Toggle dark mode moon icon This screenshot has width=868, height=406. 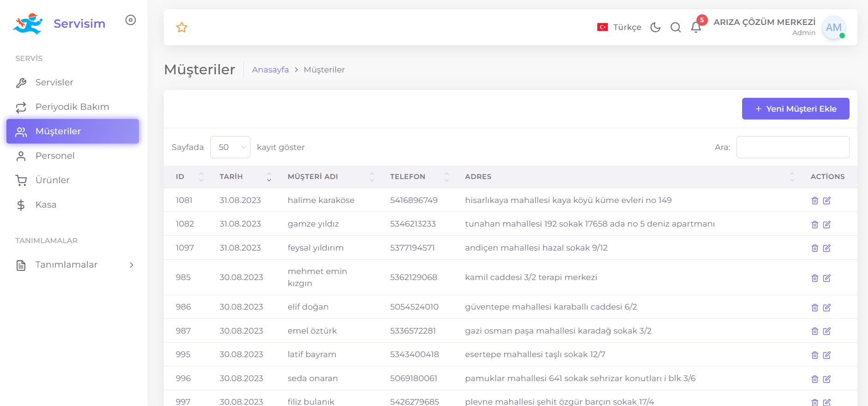pos(655,27)
